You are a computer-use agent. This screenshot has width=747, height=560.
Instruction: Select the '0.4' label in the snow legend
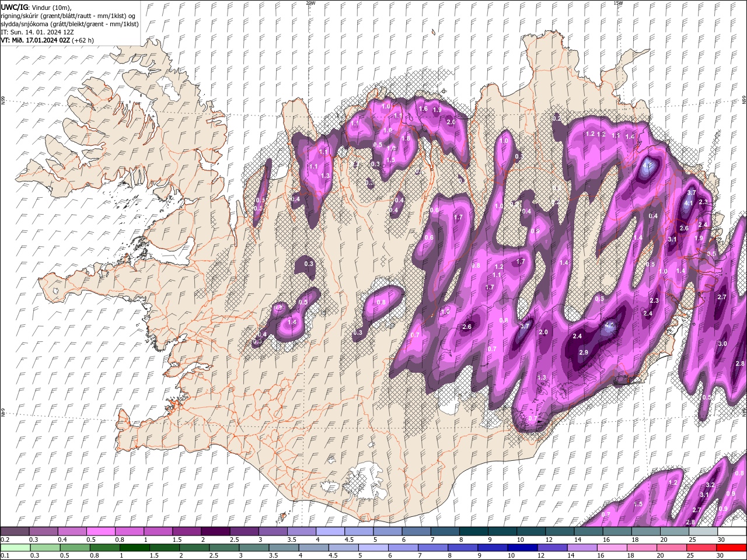click(62, 540)
